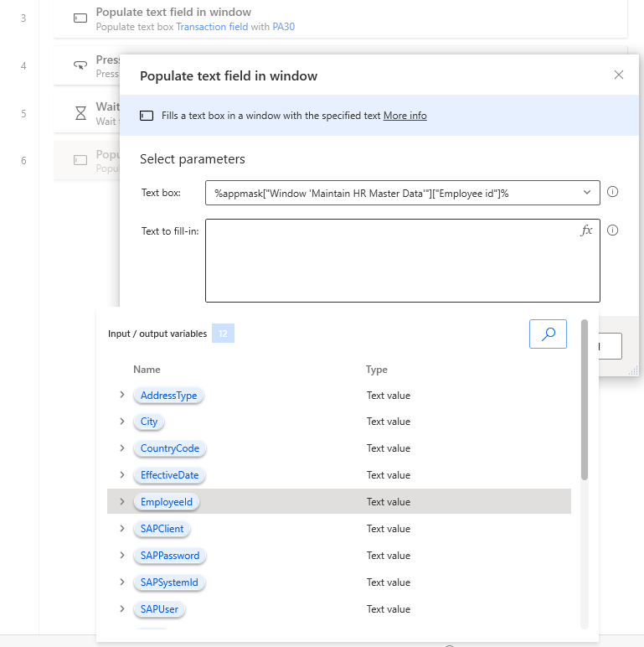This screenshot has height=647, width=644.
Task: Select the SAPPassword variable chip
Action: [x=170, y=556]
